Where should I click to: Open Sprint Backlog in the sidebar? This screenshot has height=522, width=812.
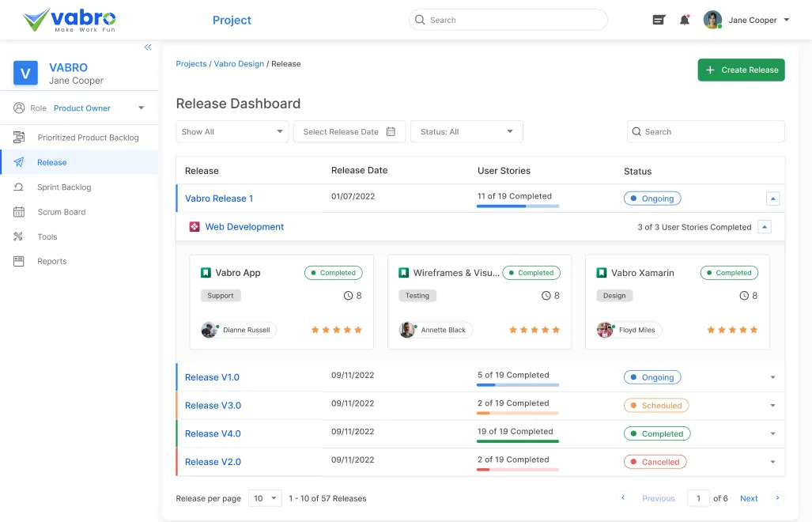64,187
